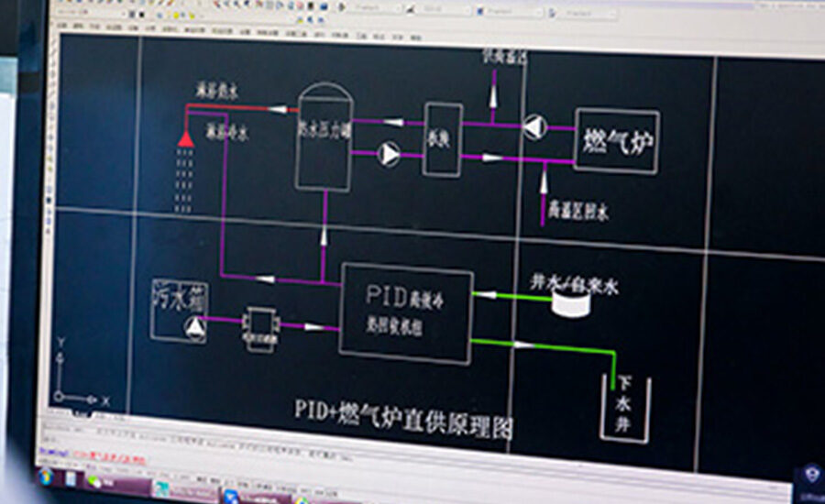Select the pump symbol left of 燃气炉
Viewport: 825px width, 504px height.
pos(534,127)
